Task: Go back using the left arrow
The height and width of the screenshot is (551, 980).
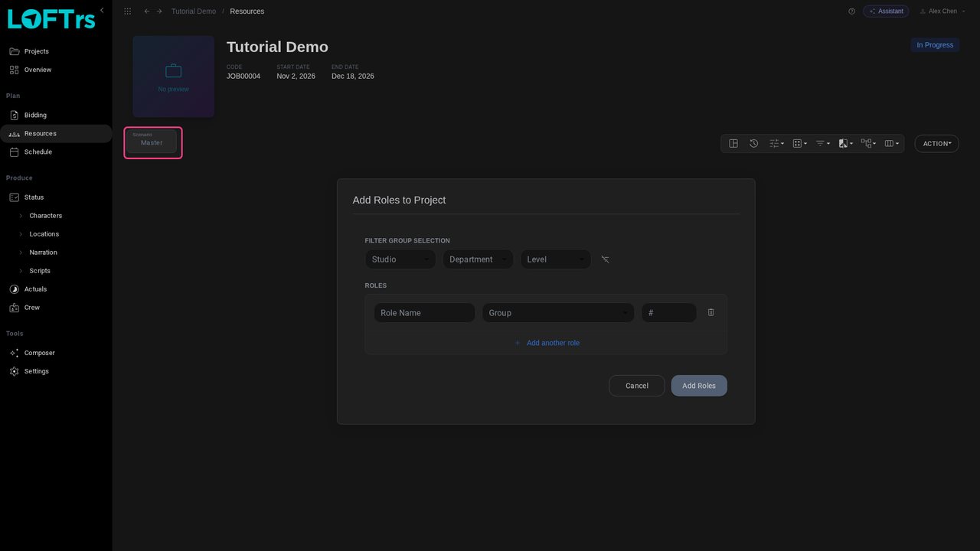Action: [x=147, y=11]
